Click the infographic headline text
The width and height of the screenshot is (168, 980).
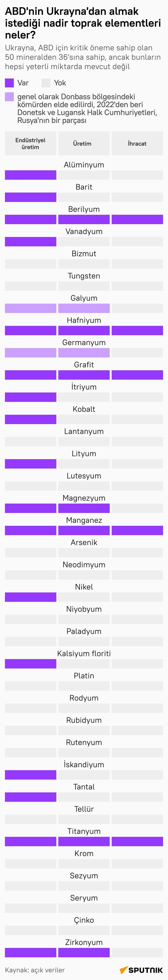pos(83,23)
